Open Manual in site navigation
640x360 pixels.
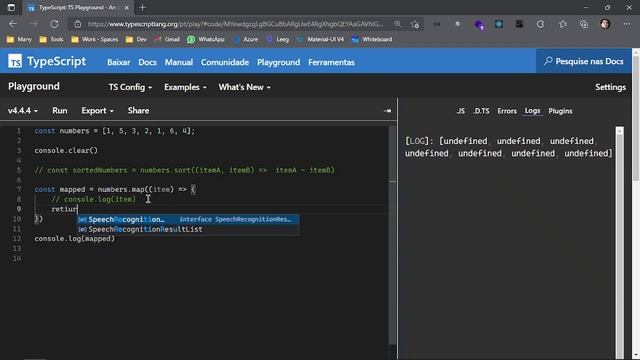point(179,62)
